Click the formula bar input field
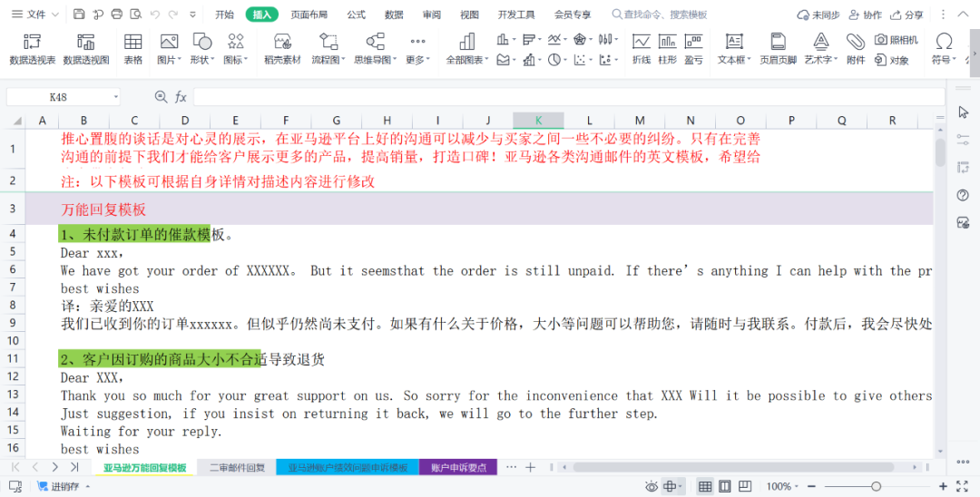 (x=569, y=97)
